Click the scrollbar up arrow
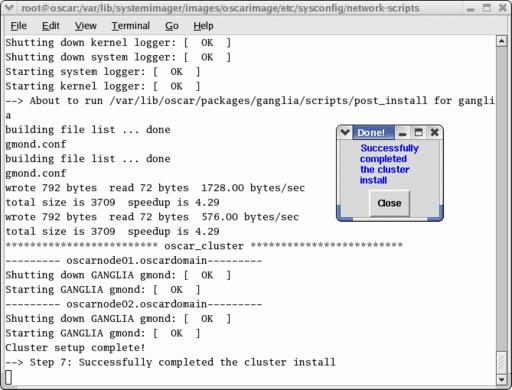This screenshot has height=390, width=512. coord(502,41)
